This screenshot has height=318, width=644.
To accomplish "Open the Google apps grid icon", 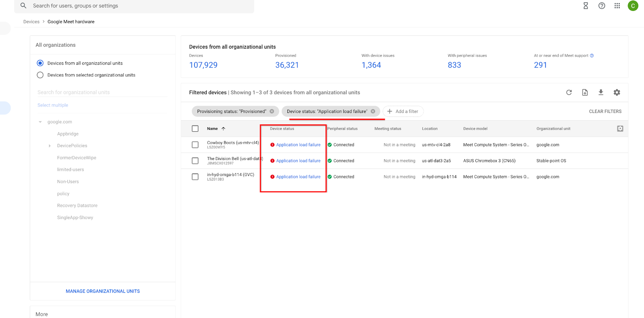I will 617,6.
